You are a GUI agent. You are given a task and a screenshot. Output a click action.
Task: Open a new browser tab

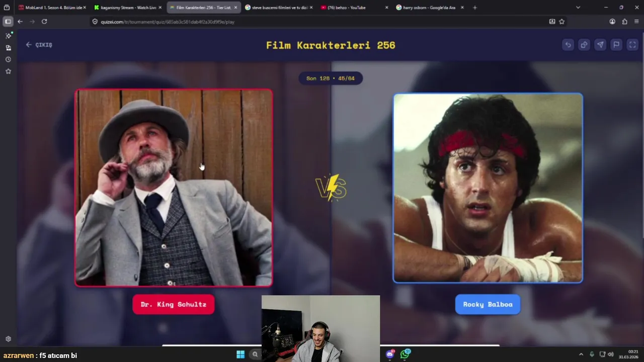click(x=475, y=8)
